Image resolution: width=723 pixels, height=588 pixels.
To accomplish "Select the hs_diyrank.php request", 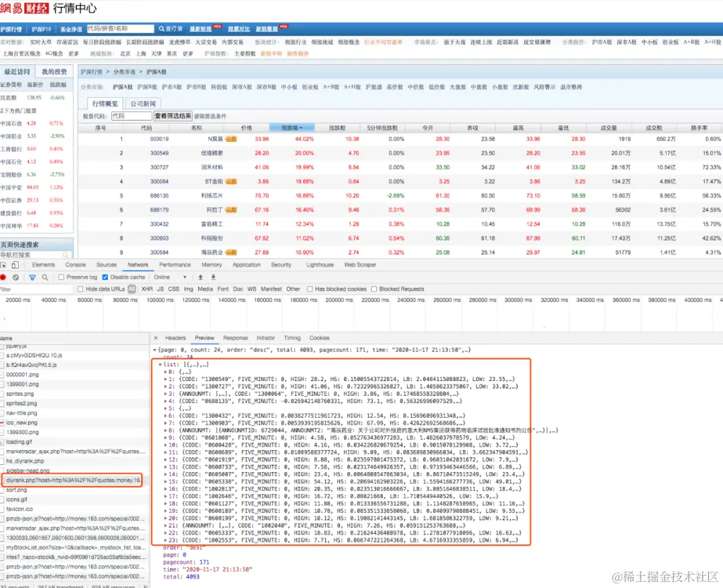I will tap(75, 461).
